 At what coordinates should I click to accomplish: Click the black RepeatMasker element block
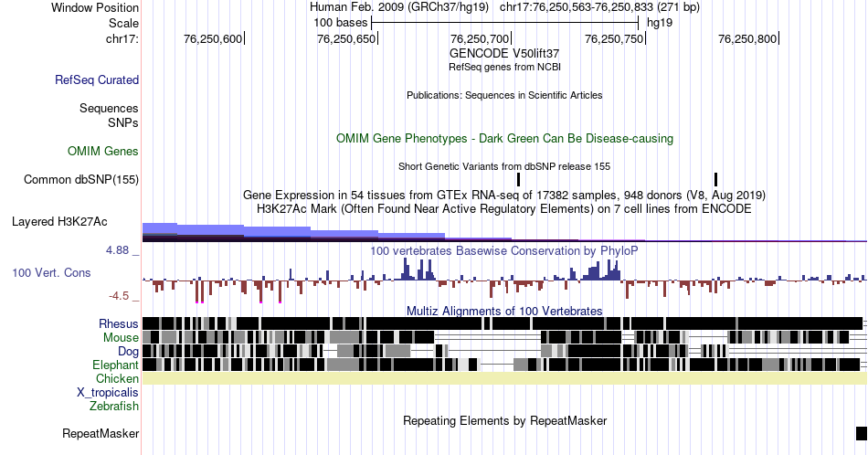pos(862,433)
